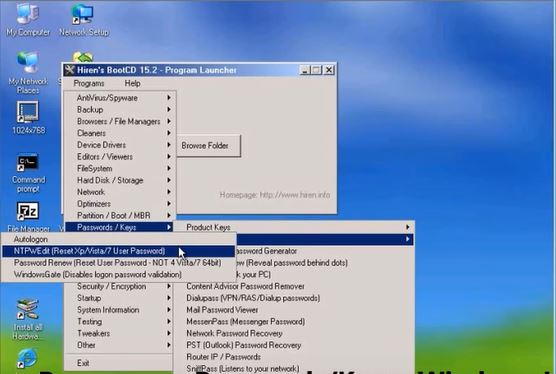
Task: Open the Network Setup desktop icon
Action: click(x=84, y=19)
